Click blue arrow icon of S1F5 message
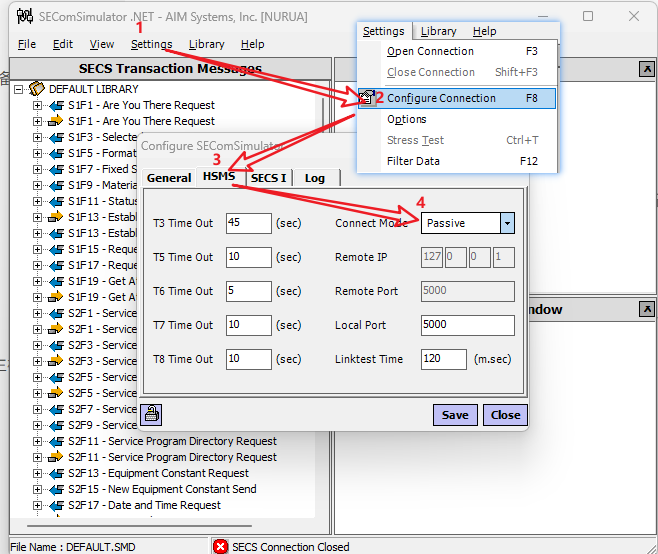Image resolution: width=658 pixels, height=554 pixels. point(56,153)
